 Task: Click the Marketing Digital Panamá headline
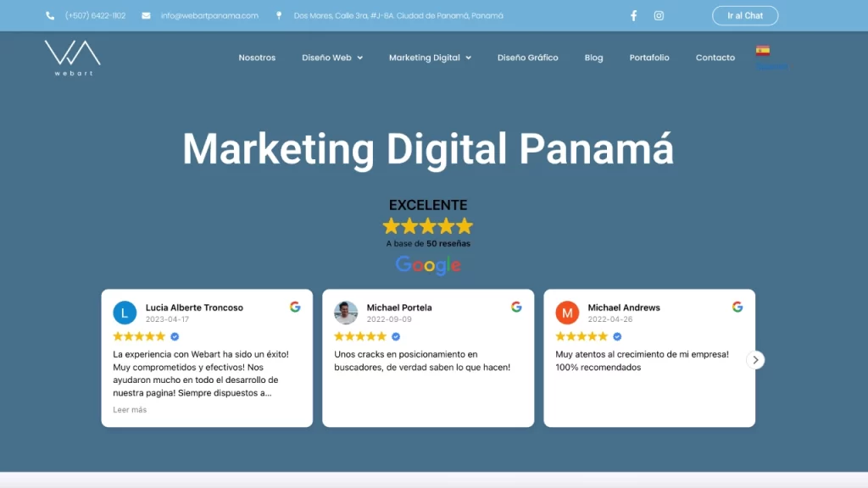pyautogui.click(x=428, y=149)
